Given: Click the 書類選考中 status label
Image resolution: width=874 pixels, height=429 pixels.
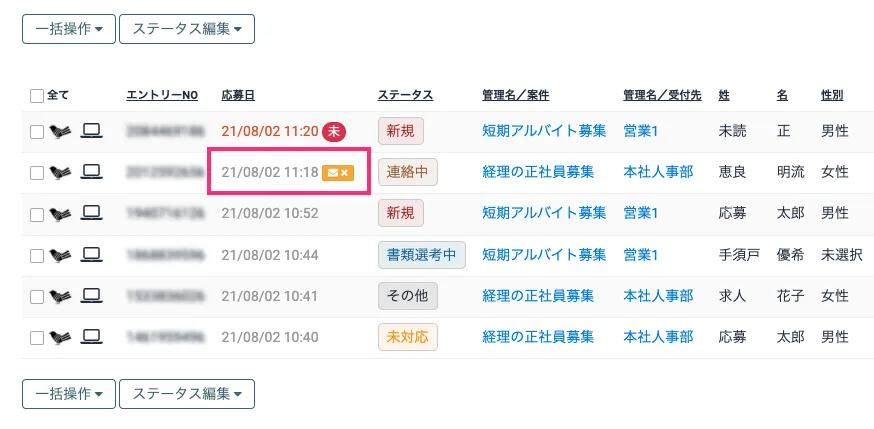Looking at the screenshot, I should coord(421,255).
